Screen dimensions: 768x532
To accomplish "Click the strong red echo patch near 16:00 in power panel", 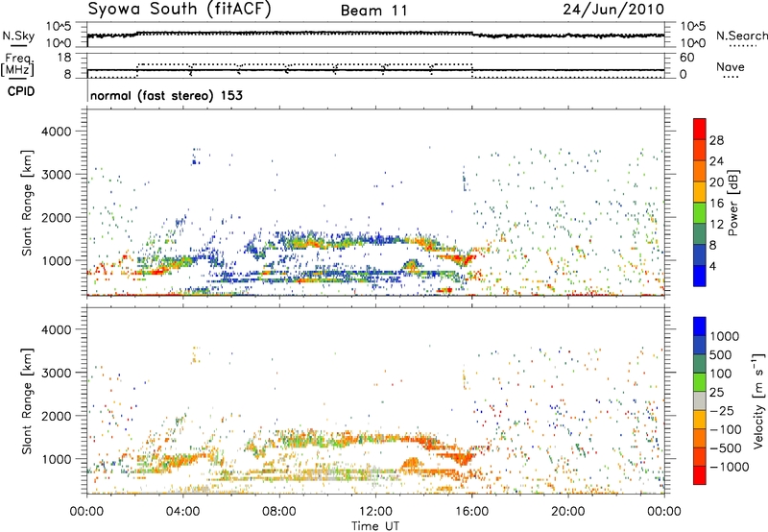I will point(463,258).
